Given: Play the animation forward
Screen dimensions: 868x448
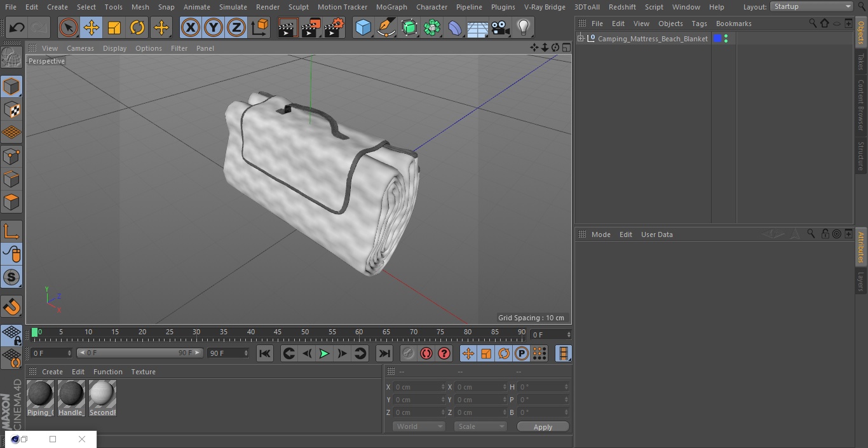Looking at the screenshot, I should click(324, 353).
